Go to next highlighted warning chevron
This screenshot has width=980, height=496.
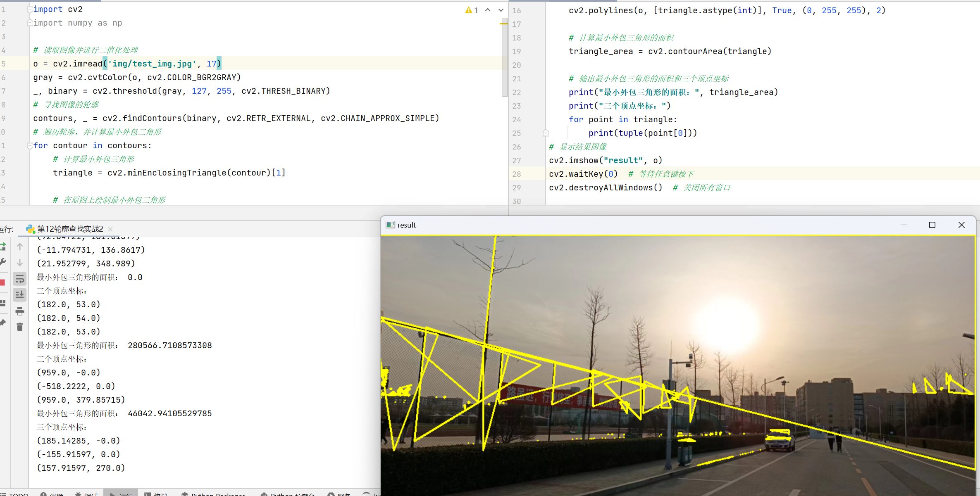tap(501, 10)
